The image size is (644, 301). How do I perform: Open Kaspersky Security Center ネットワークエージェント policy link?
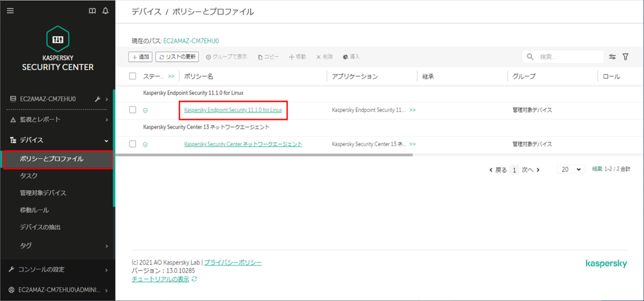pyautogui.click(x=243, y=144)
